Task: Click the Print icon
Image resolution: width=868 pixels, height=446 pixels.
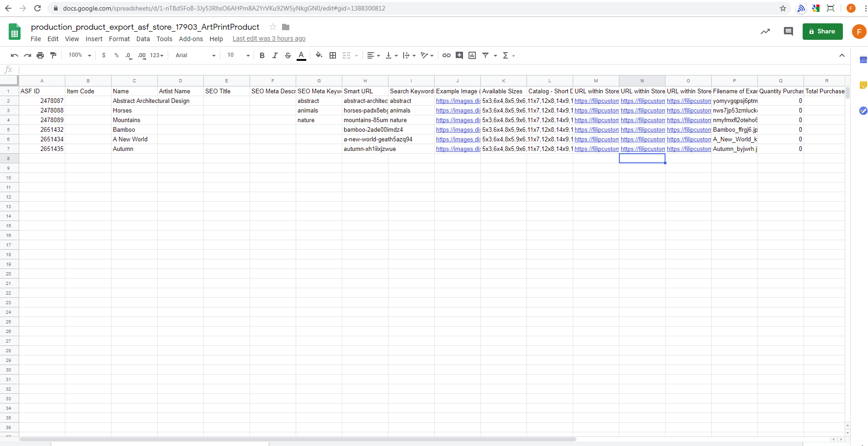Action: click(40, 55)
